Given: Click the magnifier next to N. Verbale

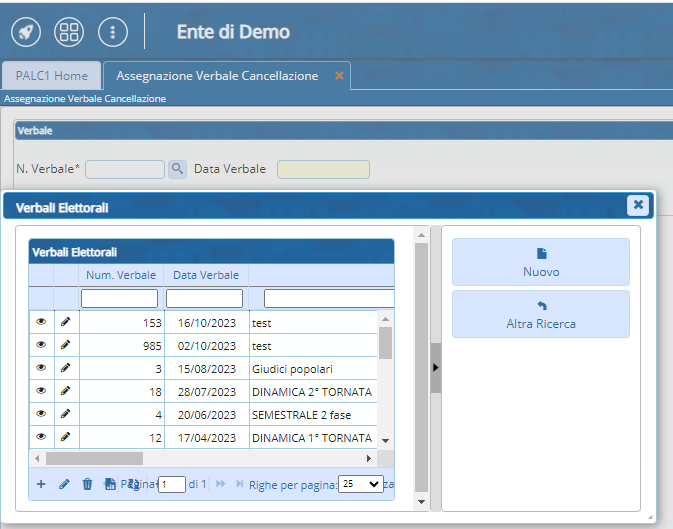Looking at the screenshot, I should pos(177,169).
